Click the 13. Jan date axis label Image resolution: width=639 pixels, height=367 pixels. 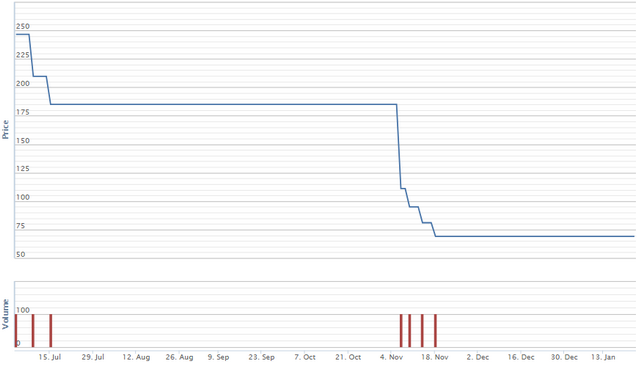603,357
